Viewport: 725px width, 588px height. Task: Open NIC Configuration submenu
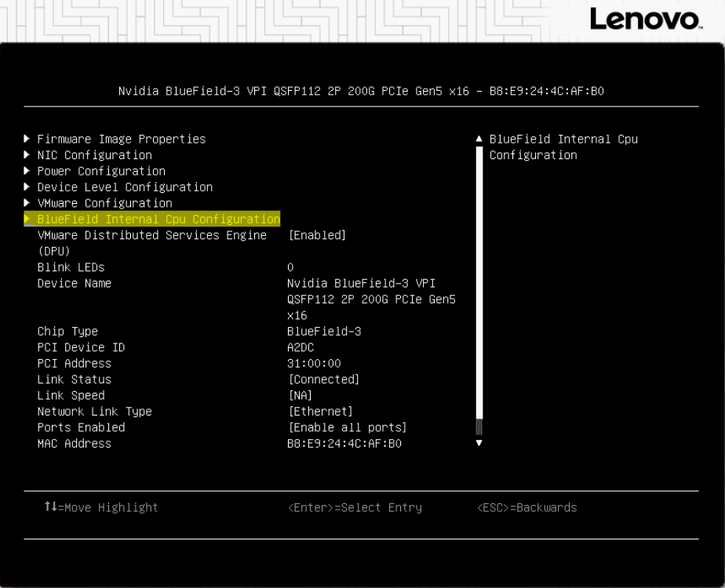coord(94,155)
